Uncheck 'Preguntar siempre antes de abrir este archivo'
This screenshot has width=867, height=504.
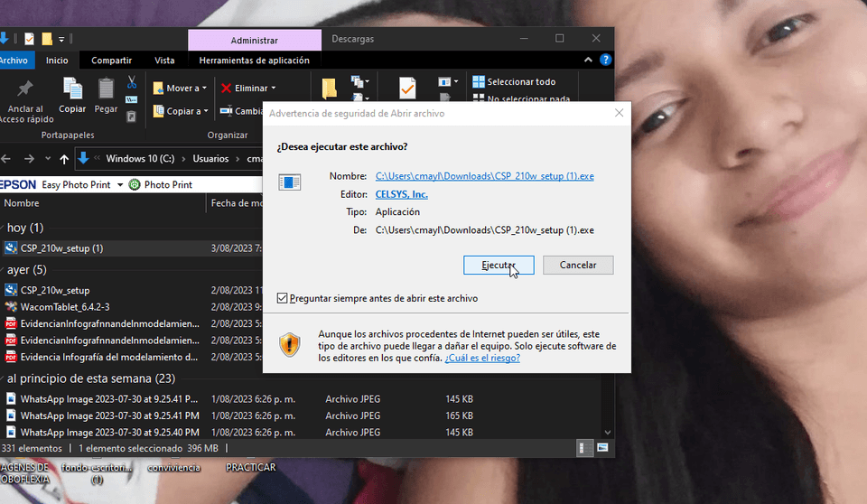[282, 298]
